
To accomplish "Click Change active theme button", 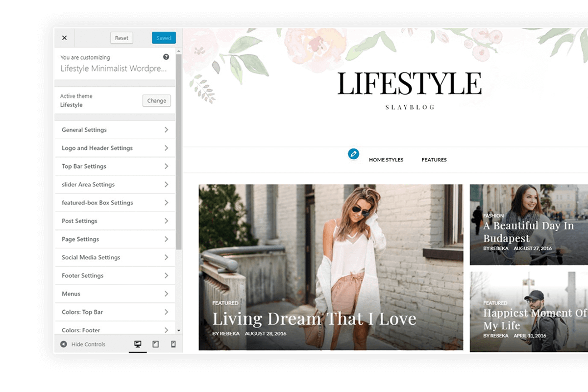I will click(x=156, y=100).
